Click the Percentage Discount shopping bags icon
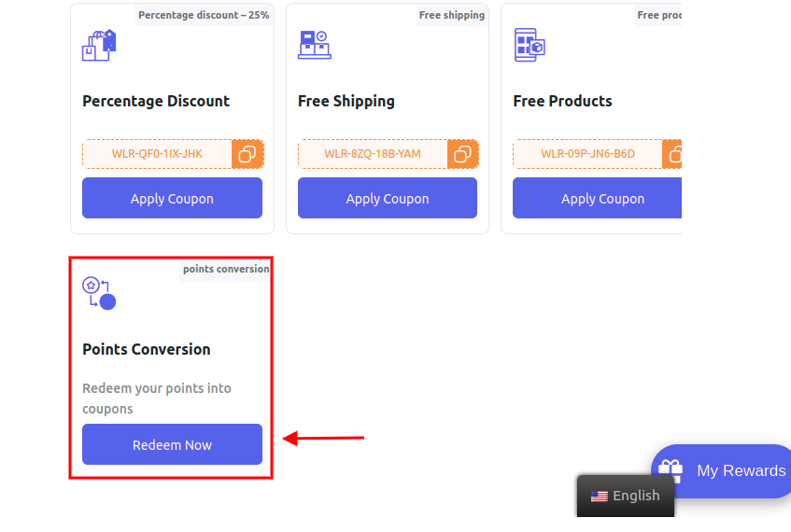Image resolution: width=791 pixels, height=532 pixels. pos(99,45)
